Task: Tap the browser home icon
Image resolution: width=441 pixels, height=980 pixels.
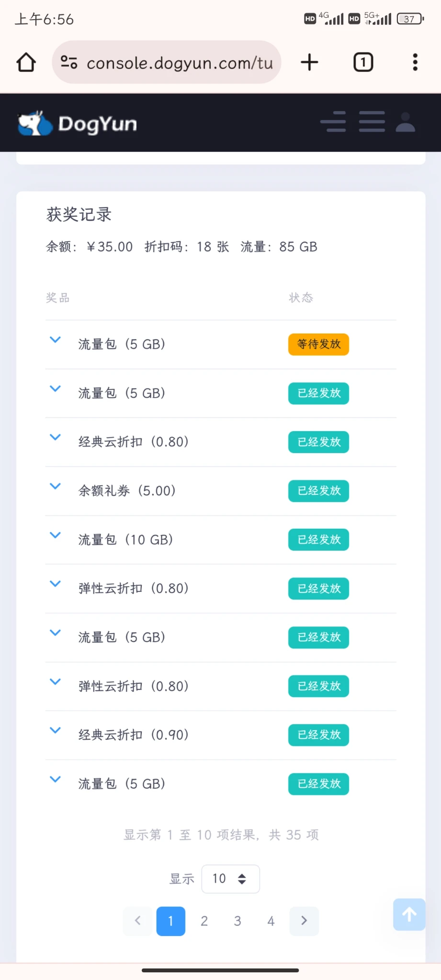Action: (x=26, y=62)
